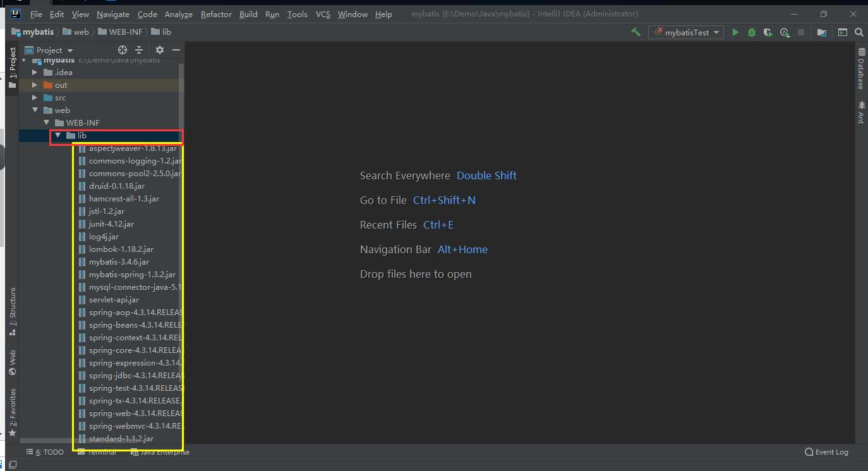Open the 2: Favorites side tab
This screenshot has width=868, height=471.
(13, 412)
